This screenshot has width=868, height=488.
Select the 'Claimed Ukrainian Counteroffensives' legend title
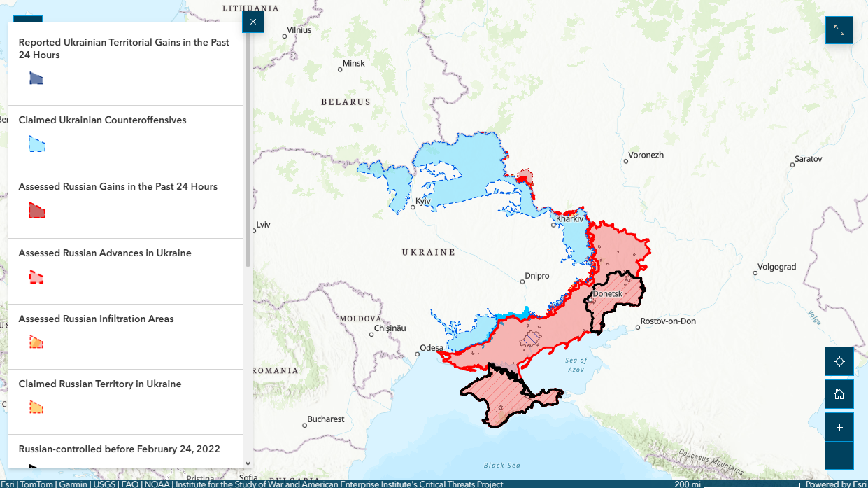point(102,120)
